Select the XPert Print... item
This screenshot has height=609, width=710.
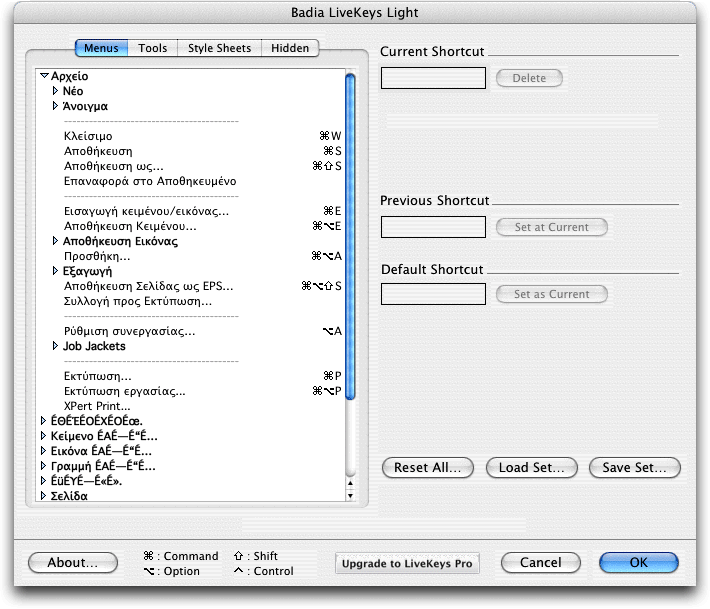coord(190,406)
